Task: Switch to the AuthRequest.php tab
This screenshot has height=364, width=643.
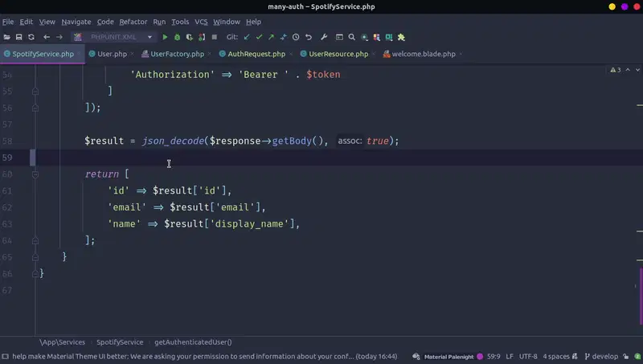Action: [256, 54]
